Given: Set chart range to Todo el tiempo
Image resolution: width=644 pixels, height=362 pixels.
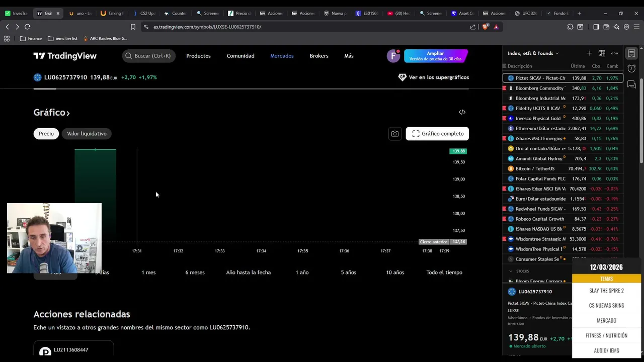Looking at the screenshot, I should (444, 273).
